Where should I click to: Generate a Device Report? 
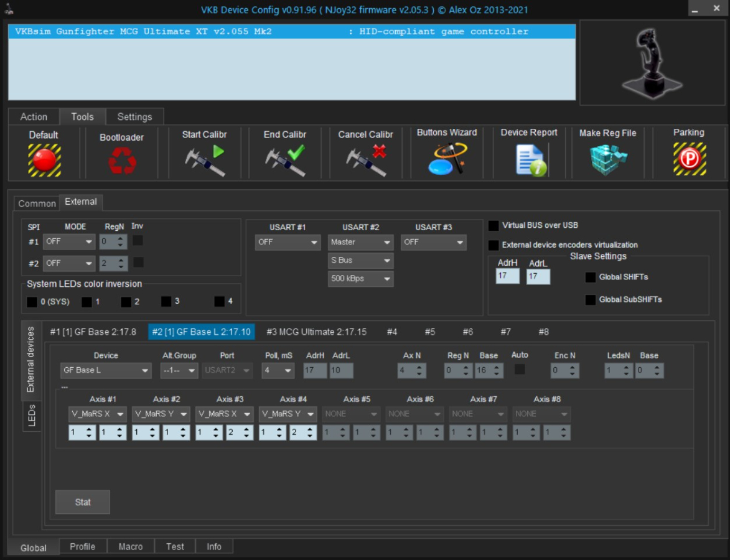530,160
